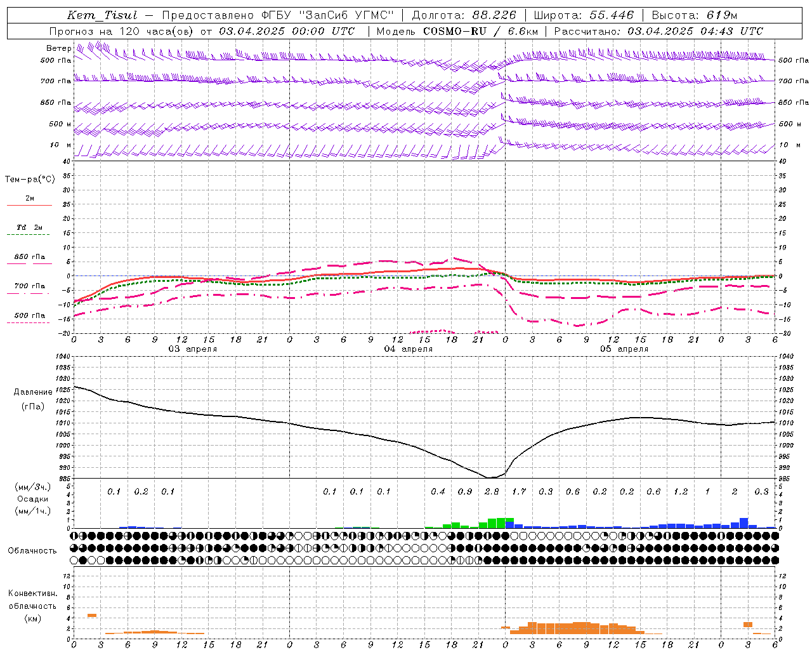Click the isolated orange convective bar on 03 апреля
Image resolution: width=812 pixels, height=650 pixels.
[x=92, y=615]
